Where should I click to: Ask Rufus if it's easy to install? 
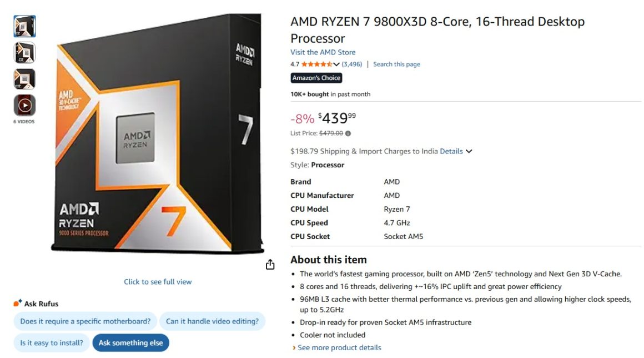tap(51, 343)
